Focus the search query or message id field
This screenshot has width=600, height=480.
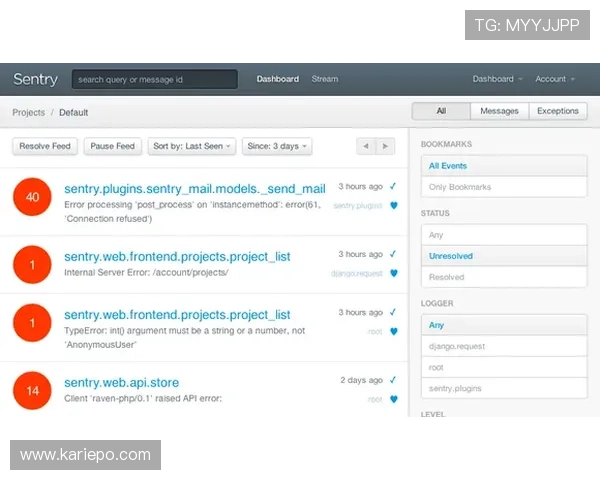[155, 79]
